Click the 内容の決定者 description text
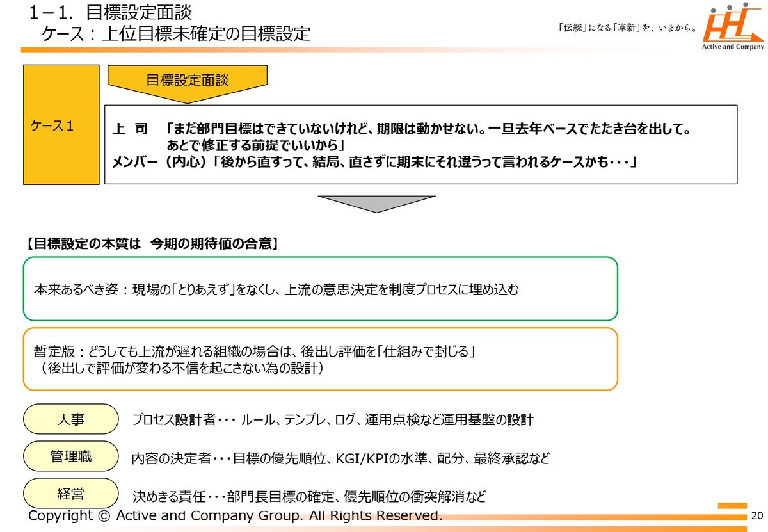The height and width of the screenshot is (532, 768). (x=340, y=458)
